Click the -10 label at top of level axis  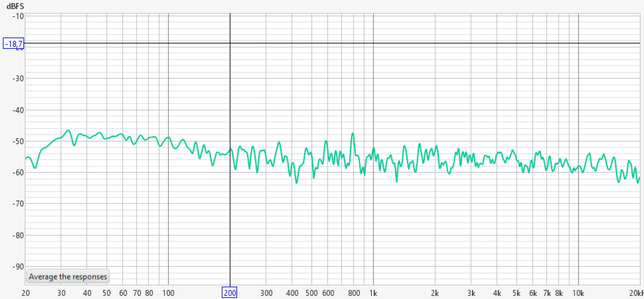click(18, 16)
